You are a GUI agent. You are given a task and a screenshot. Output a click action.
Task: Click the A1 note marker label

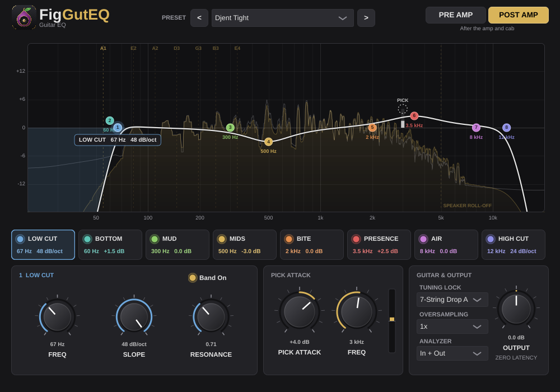tap(103, 48)
